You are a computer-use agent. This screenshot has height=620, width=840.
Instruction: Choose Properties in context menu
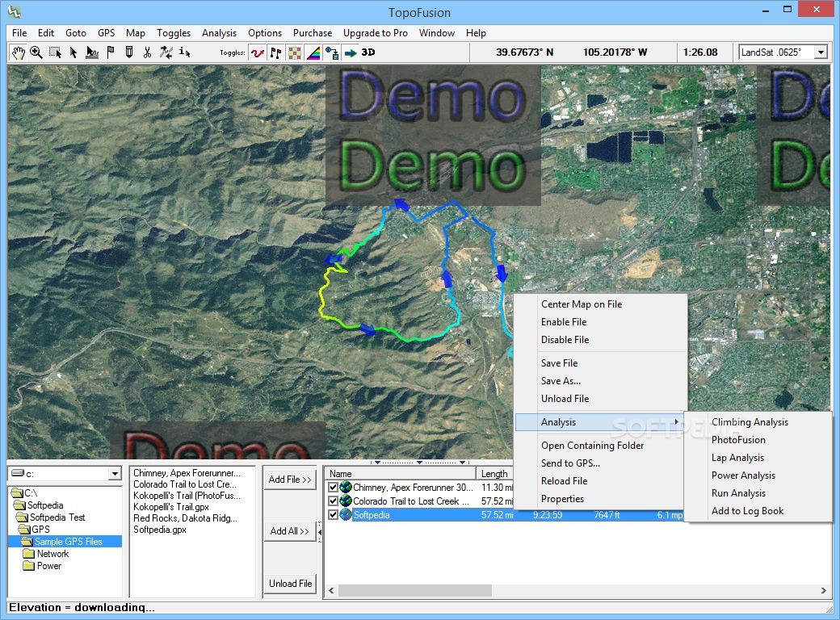click(600, 498)
